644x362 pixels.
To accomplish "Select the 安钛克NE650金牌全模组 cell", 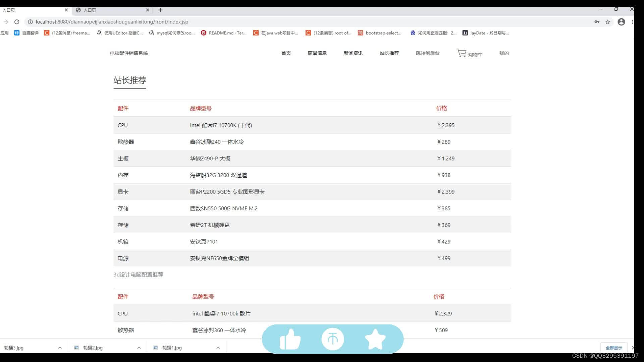I will point(219,258).
